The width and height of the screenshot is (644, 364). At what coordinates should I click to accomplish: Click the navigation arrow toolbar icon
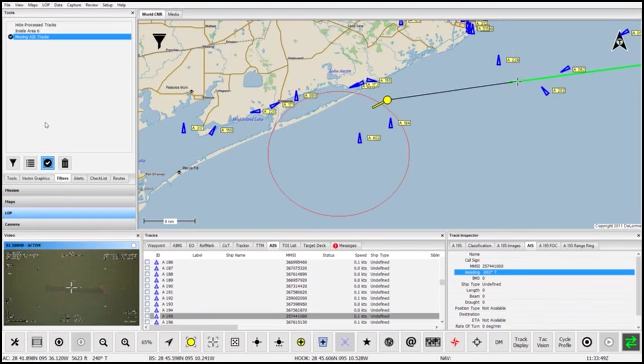[x=169, y=342]
